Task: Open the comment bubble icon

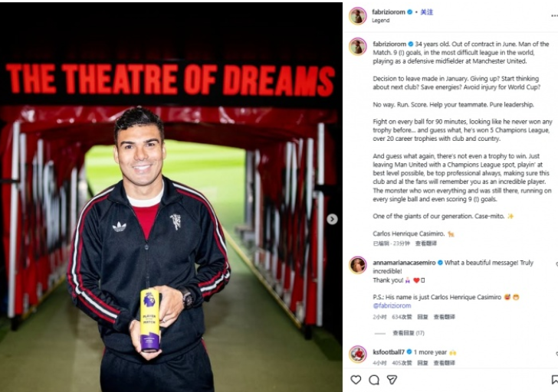Action: click(374, 380)
